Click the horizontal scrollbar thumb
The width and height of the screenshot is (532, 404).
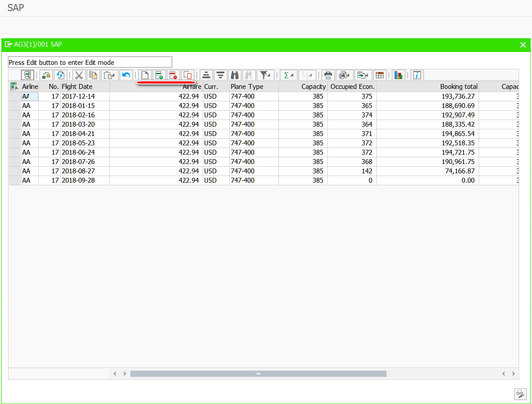click(x=258, y=373)
